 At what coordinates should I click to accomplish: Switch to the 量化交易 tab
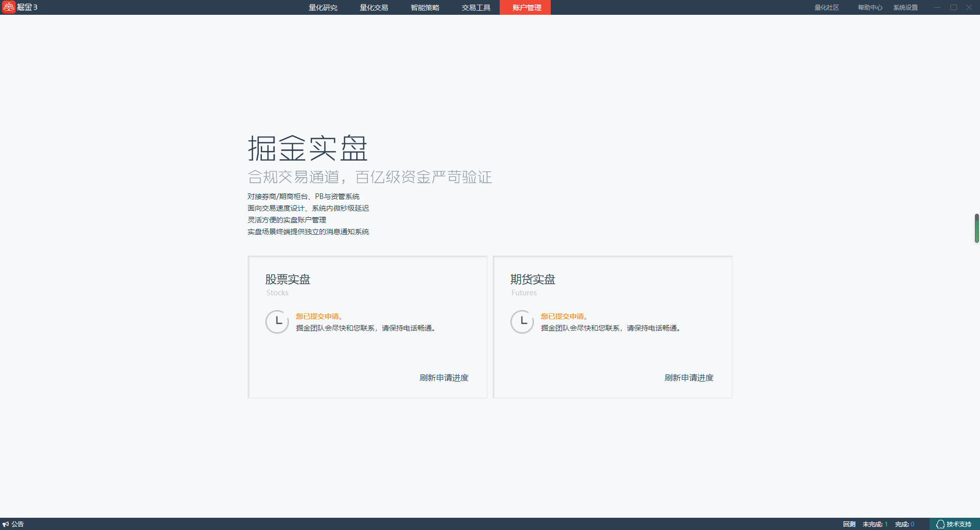coord(374,8)
